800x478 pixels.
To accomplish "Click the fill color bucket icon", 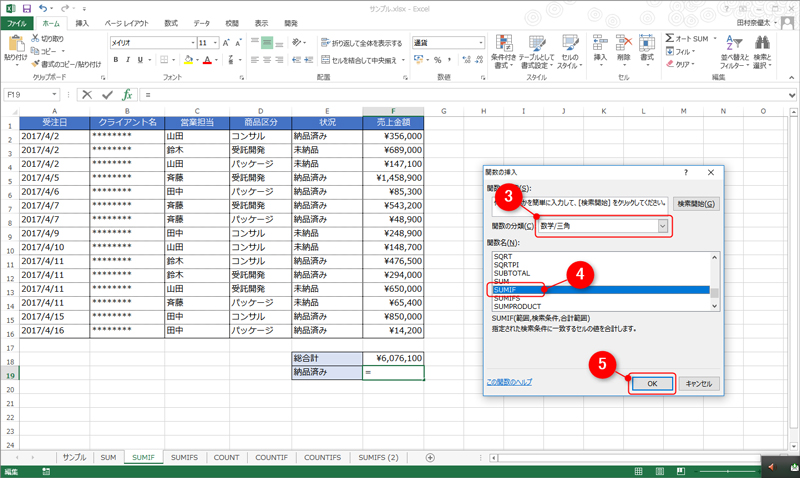I will pos(188,60).
